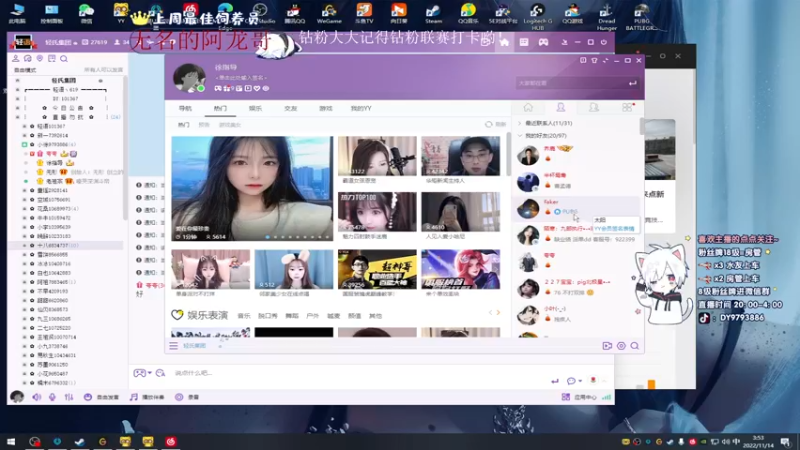Click the eye icon under the profile signature
Screen dimensions: 800x450
[x=266, y=88]
